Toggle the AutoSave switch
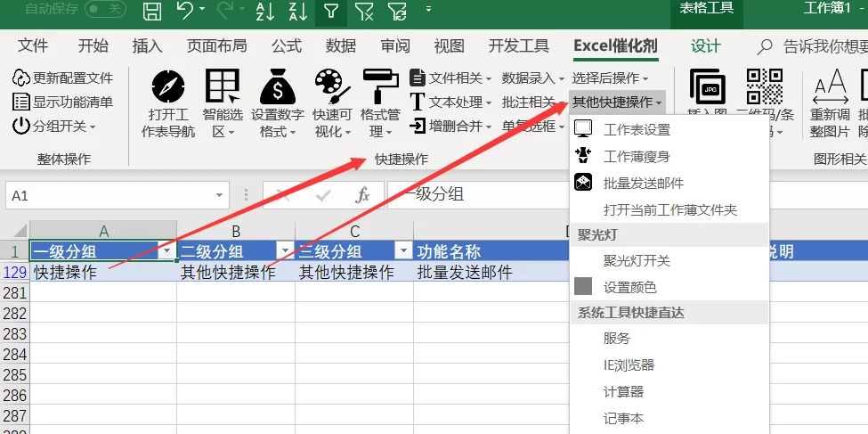 (105, 9)
